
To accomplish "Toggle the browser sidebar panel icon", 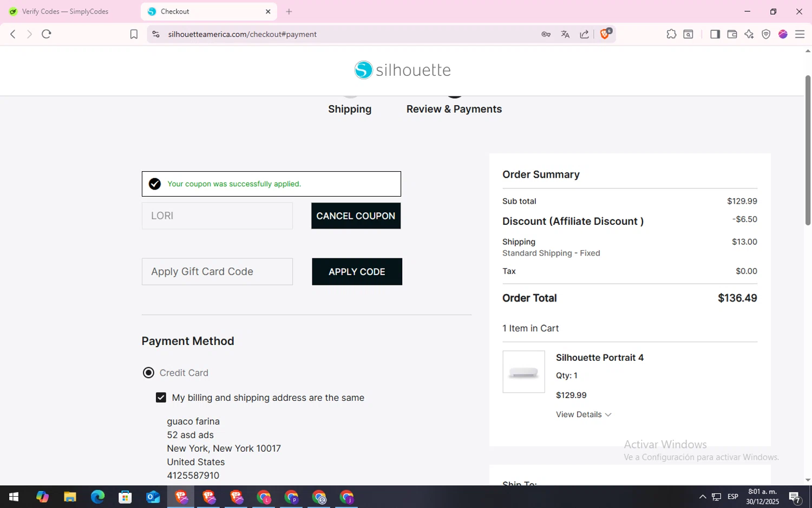I will tap(715, 34).
